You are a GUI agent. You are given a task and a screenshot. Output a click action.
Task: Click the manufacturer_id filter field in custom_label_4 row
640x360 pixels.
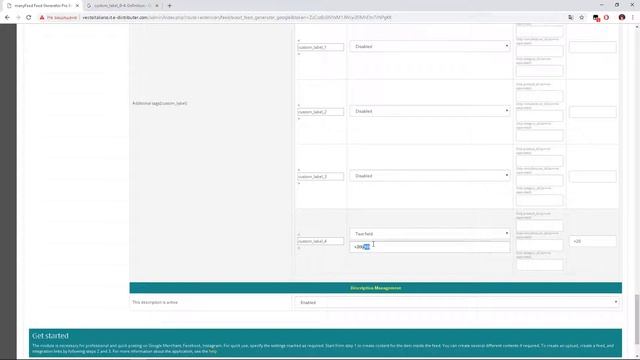tap(540, 245)
